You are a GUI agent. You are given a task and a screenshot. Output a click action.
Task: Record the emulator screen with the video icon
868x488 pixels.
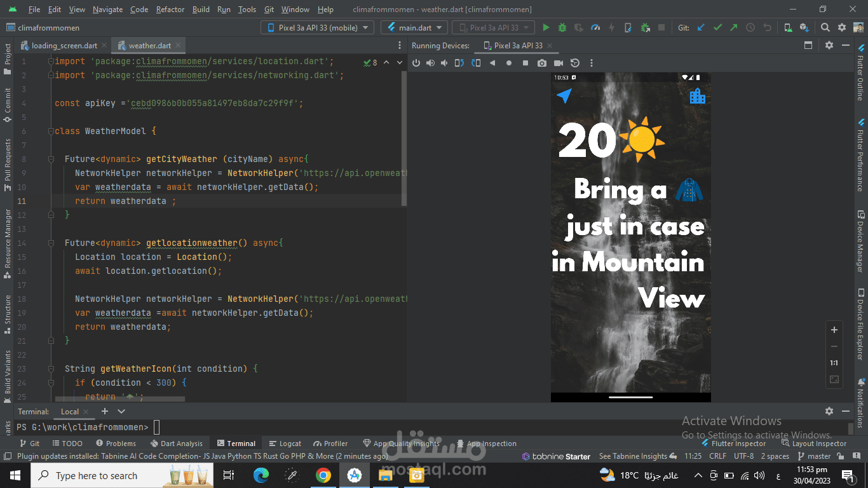[559, 63]
